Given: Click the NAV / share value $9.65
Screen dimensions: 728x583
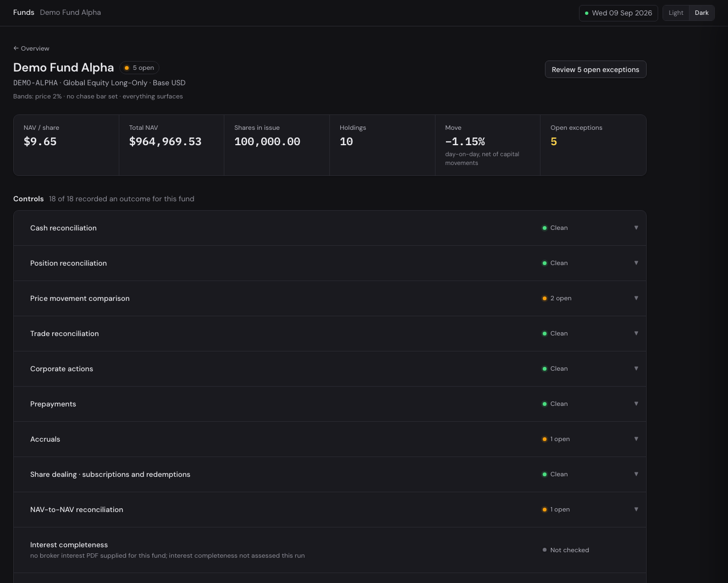Looking at the screenshot, I should [x=40, y=141].
